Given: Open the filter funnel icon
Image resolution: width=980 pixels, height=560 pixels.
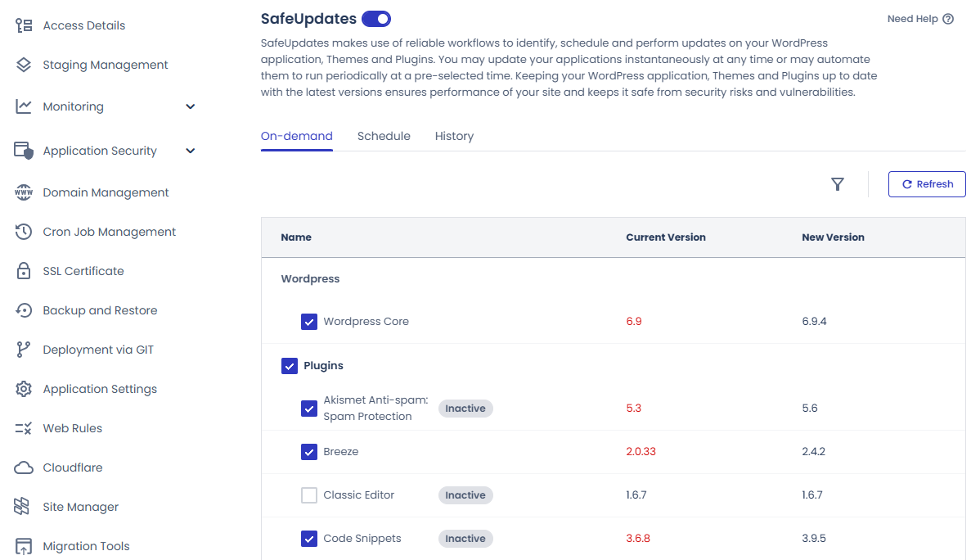Looking at the screenshot, I should click(838, 184).
